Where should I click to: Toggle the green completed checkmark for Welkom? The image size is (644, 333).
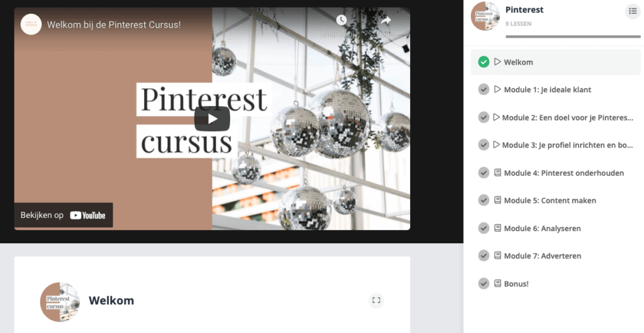pyautogui.click(x=484, y=62)
